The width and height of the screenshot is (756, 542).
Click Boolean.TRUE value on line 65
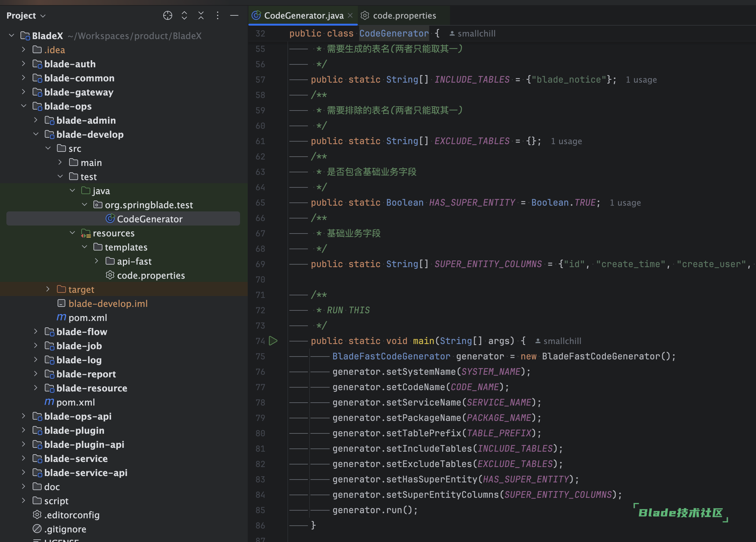pos(564,202)
